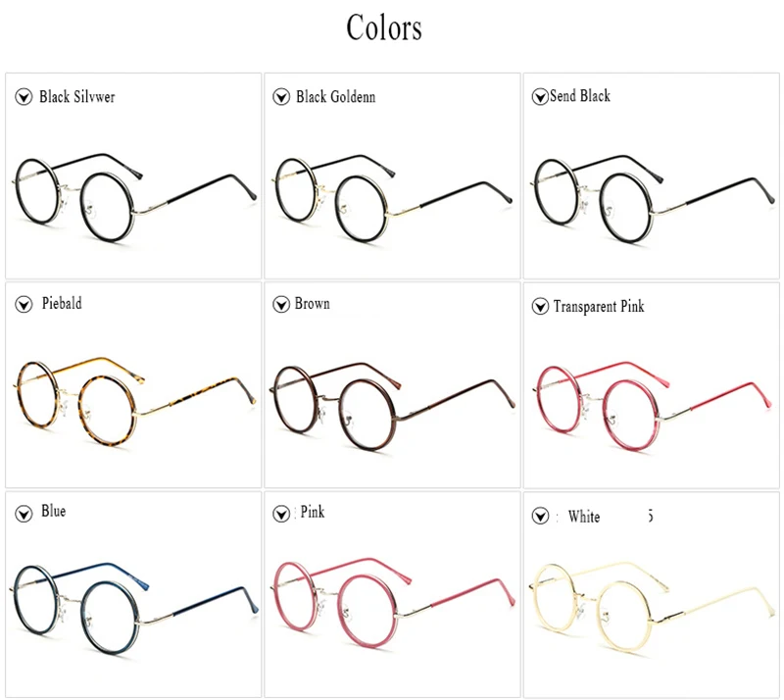The width and height of the screenshot is (784, 700).
Task: Choose the Transparent Pink label
Action: coord(599,307)
